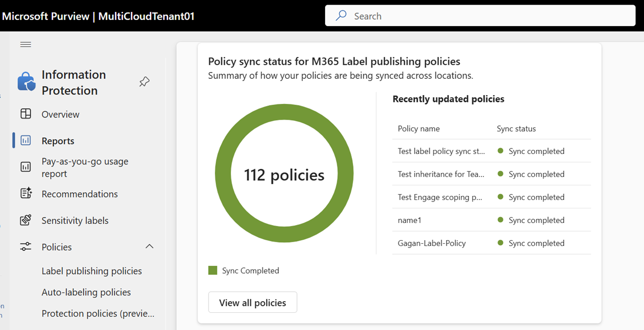This screenshot has height=330, width=644.
Task: Select the name1 policy row
Action: pos(491,220)
